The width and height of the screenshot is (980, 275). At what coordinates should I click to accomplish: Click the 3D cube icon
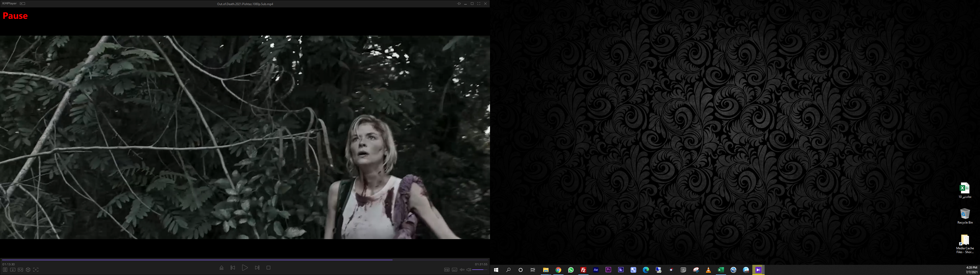28,270
